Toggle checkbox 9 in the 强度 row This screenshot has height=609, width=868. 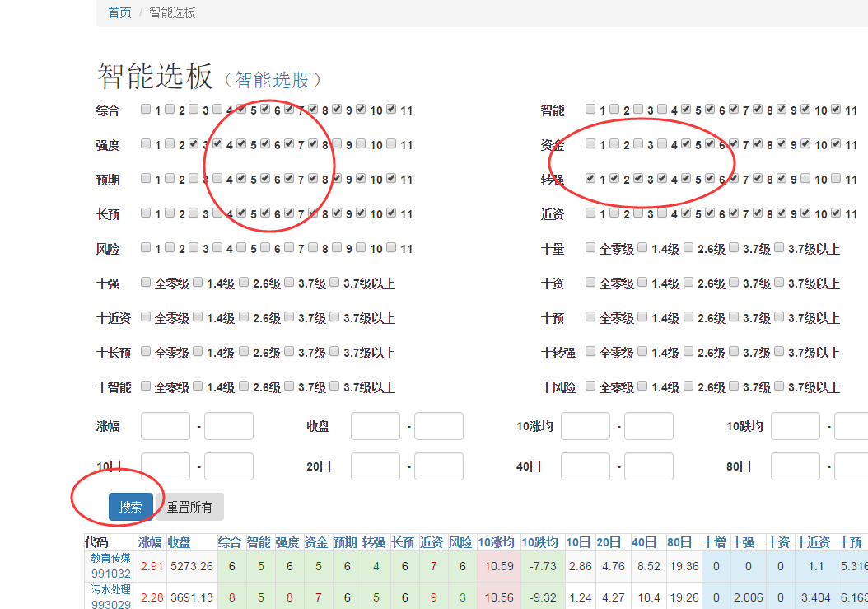tap(338, 144)
